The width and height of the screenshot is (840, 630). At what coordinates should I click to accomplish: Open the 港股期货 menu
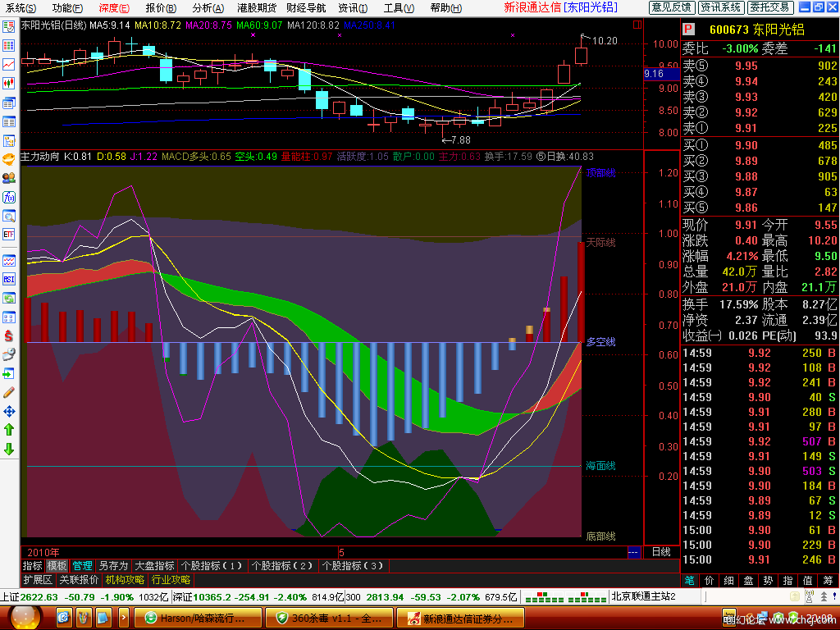click(x=257, y=7)
